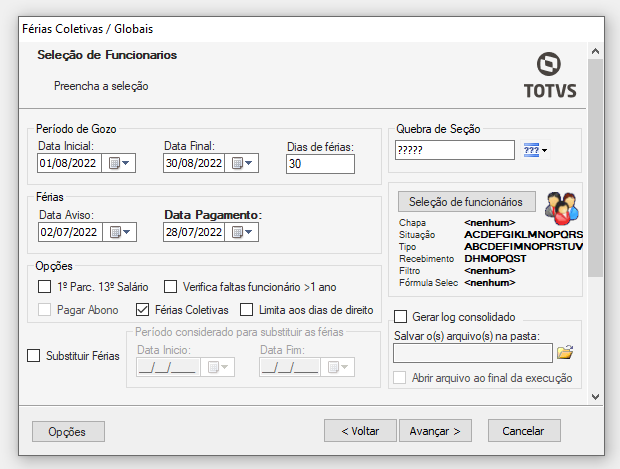620x469 pixels.
Task: Open calendar picker for Data Pagamento
Action: click(242, 232)
